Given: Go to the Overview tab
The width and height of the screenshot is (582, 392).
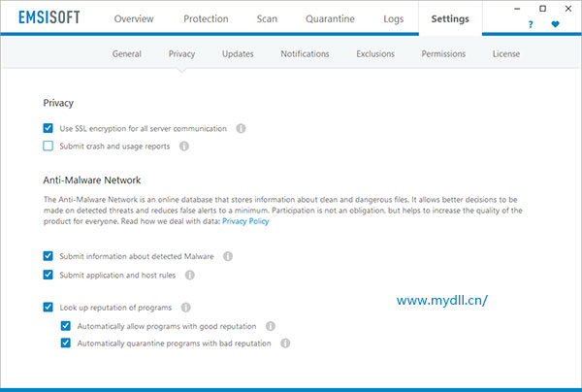Looking at the screenshot, I should click(x=134, y=19).
